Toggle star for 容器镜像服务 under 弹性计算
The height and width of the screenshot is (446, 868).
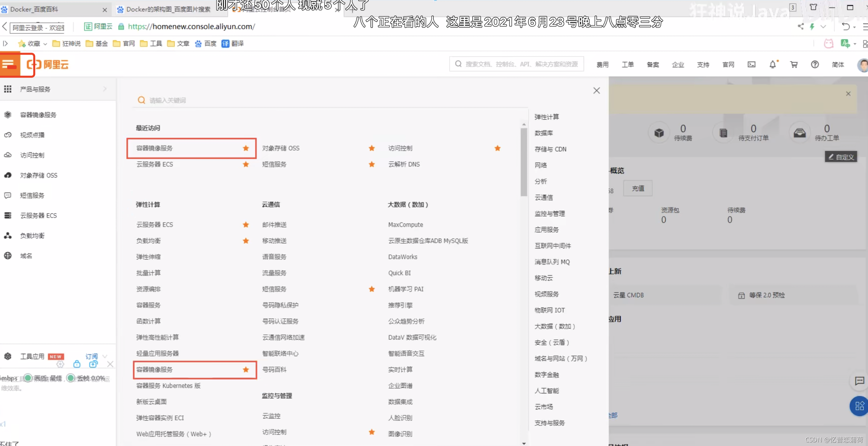tap(246, 370)
